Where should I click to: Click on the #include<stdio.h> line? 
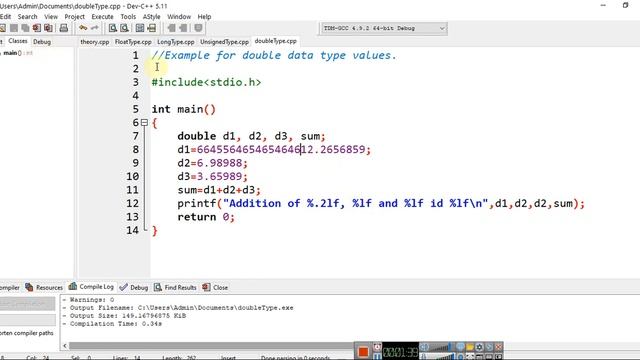pyautogui.click(x=207, y=82)
